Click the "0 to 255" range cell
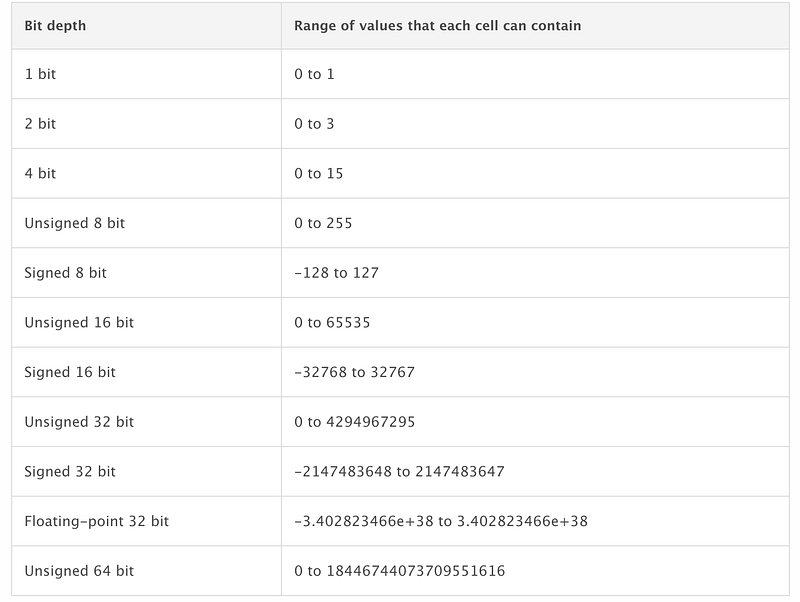The width and height of the screenshot is (800, 602). (x=323, y=223)
